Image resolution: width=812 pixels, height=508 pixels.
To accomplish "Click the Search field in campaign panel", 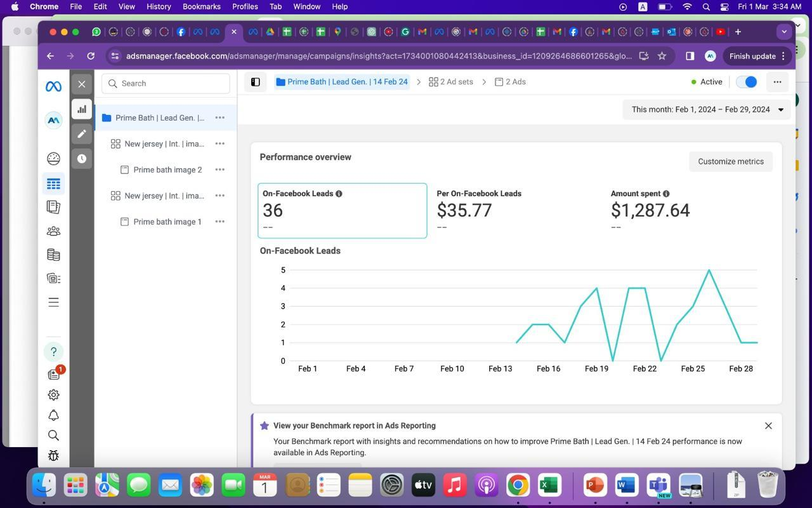I will click(x=166, y=83).
